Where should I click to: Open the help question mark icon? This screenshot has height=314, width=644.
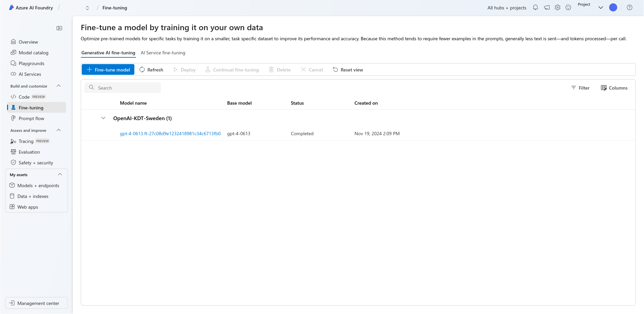click(630, 7)
